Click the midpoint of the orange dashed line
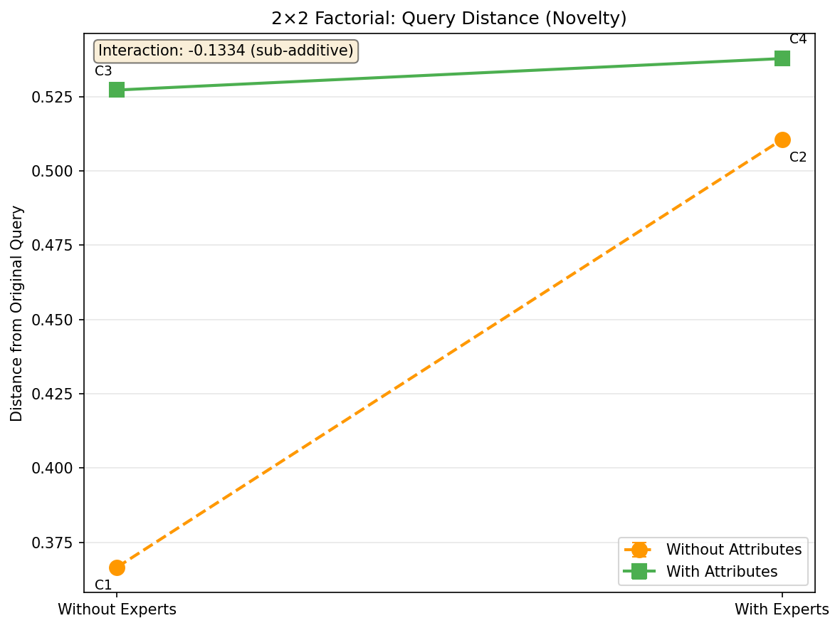This screenshot has height=628, width=840. point(449,354)
